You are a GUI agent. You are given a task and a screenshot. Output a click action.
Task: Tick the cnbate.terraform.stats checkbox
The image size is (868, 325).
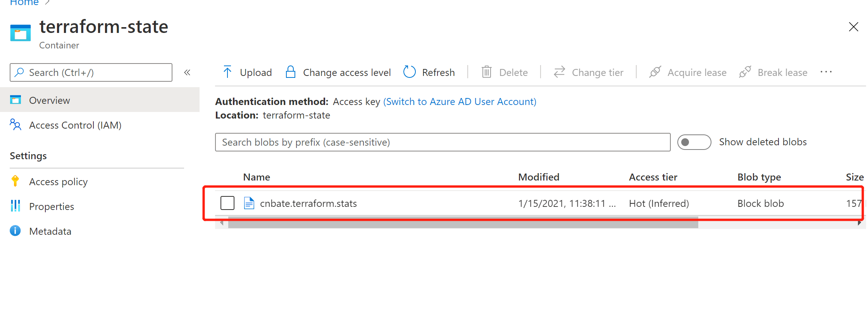(227, 203)
